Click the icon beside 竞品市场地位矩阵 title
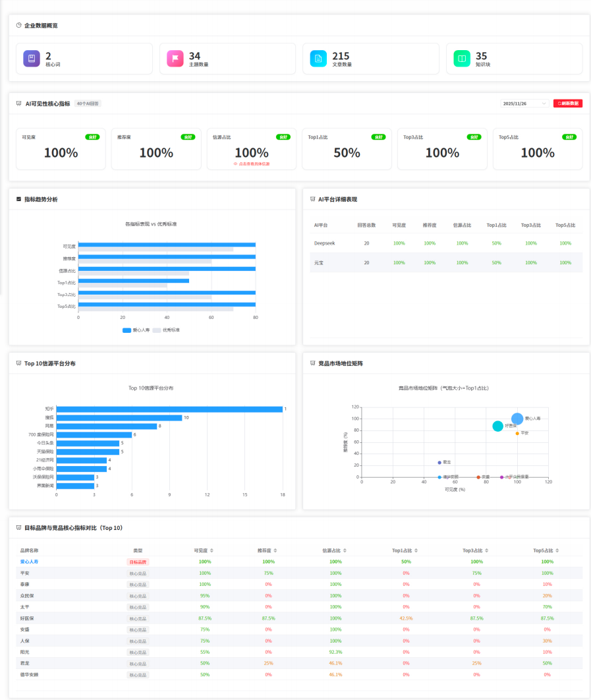Image resolution: width=591 pixels, height=700 pixels. 312,363
